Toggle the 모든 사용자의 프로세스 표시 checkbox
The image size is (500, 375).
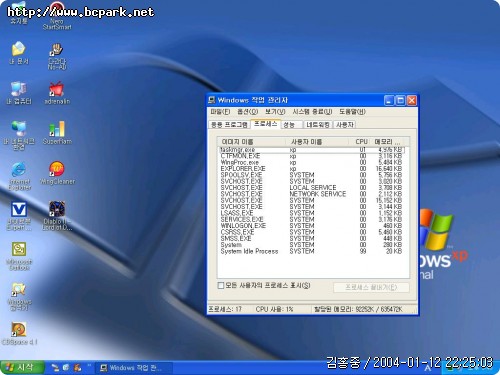(220, 285)
